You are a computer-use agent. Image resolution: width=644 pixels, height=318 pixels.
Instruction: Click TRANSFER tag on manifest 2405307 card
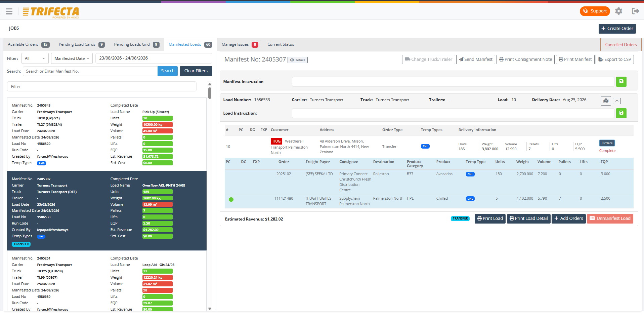coord(21,244)
